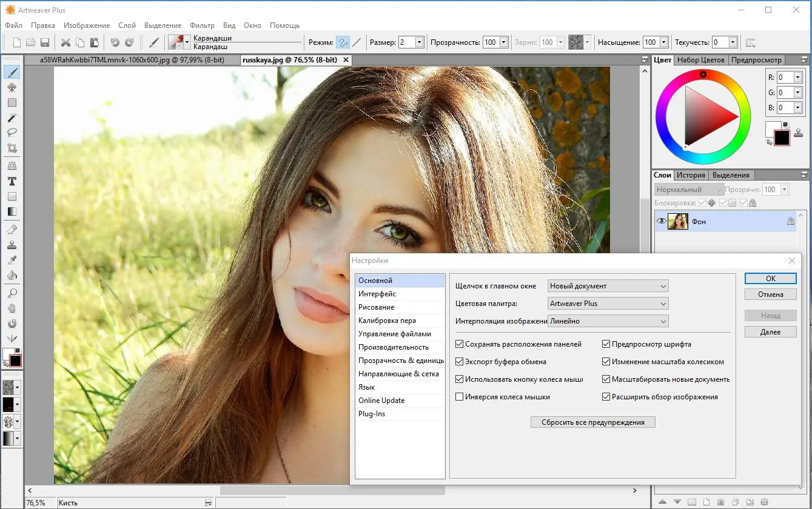Viewport: 812px width, 509px height.
Task: Open the Цветовая палитра dropdown
Action: (608, 304)
